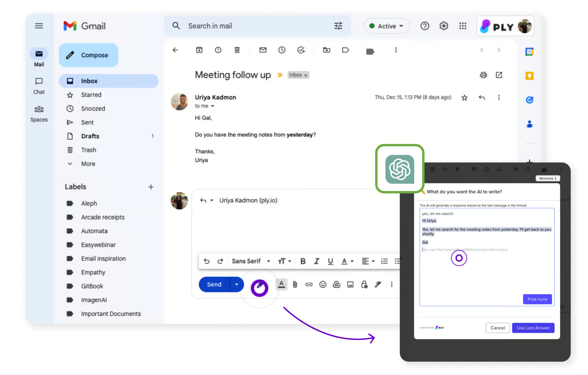
Task: Open the Inbox folder
Action: coord(109,81)
